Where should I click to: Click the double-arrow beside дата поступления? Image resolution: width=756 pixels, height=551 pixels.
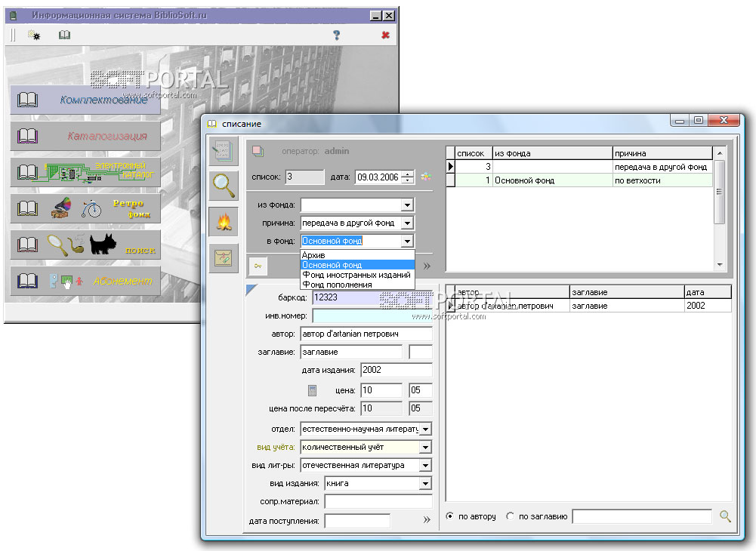(427, 519)
